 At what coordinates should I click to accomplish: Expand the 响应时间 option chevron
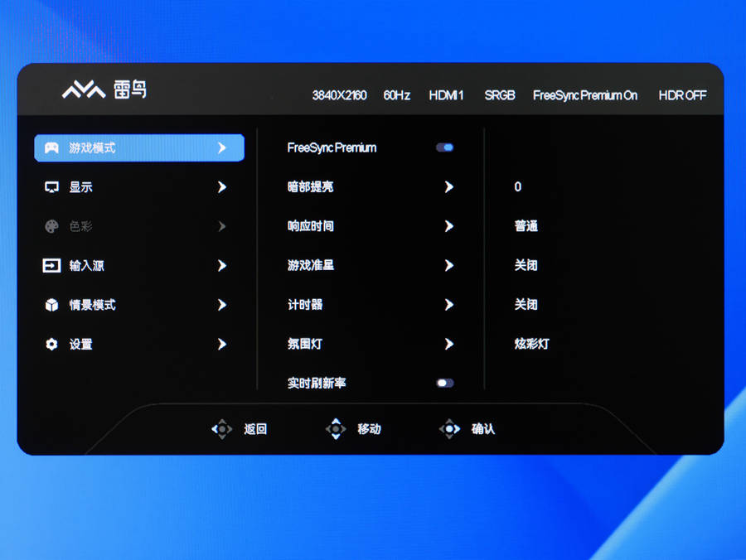coord(448,226)
